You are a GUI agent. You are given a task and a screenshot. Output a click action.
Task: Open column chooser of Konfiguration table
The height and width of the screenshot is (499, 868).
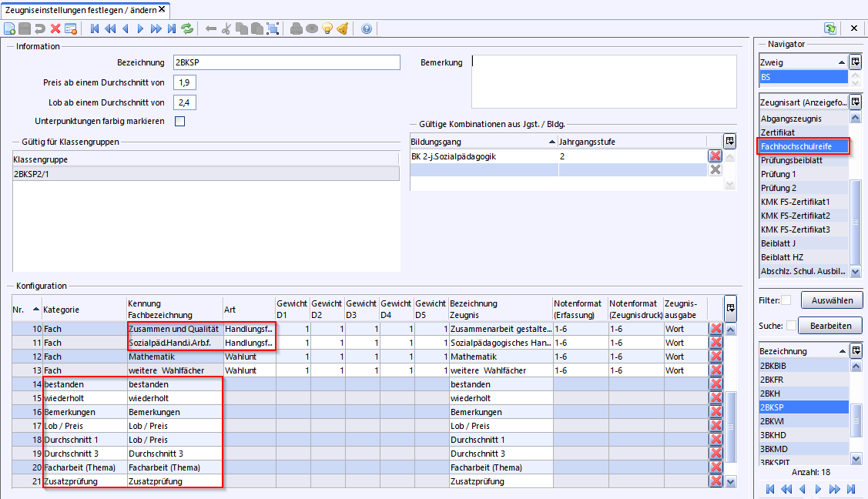coord(730,308)
